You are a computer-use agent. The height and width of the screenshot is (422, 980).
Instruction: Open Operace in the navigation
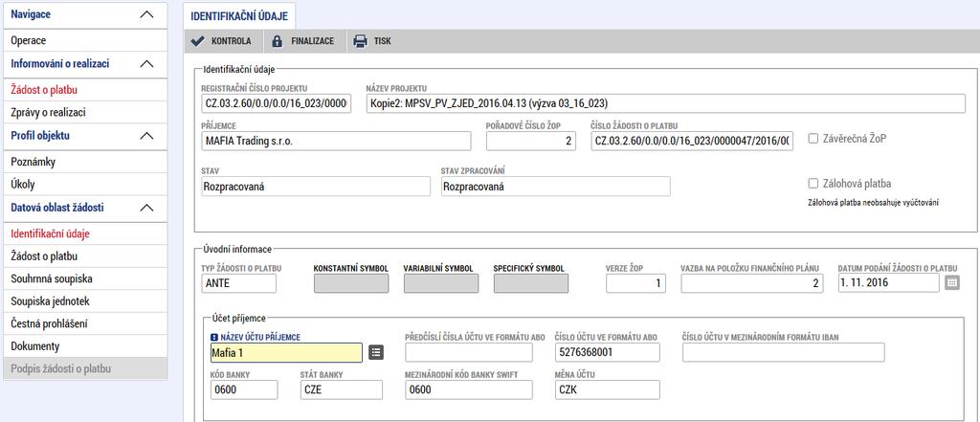click(85, 40)
